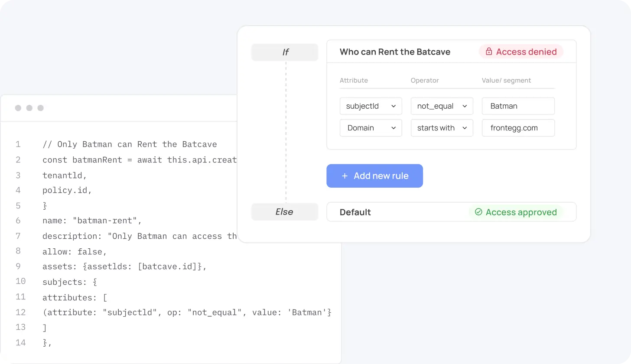
Task: Click the plus icon on Add new rule
Action: 345,176
